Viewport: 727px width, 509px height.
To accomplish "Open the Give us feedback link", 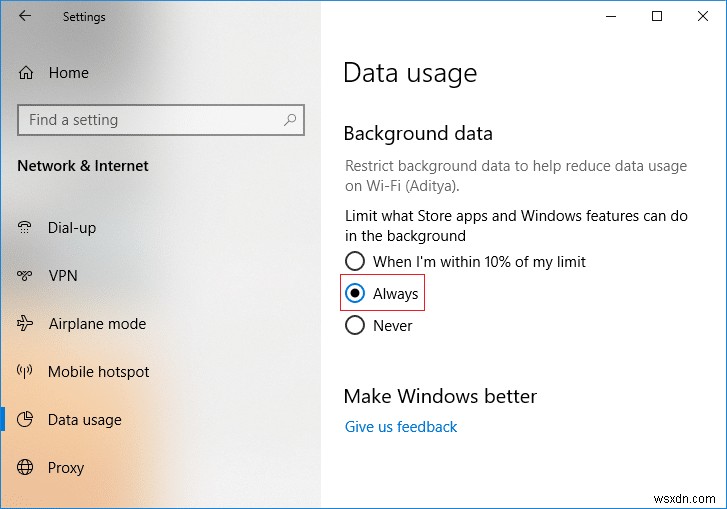I will coord(400,427).
